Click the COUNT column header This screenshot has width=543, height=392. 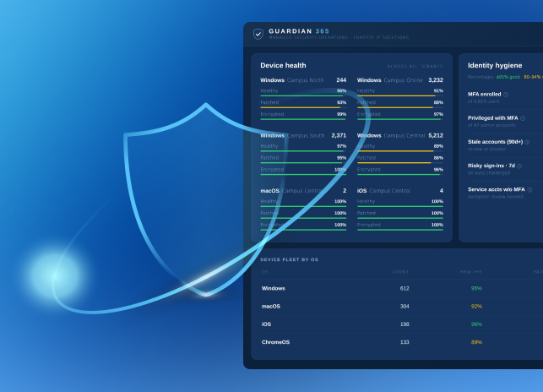400,272
